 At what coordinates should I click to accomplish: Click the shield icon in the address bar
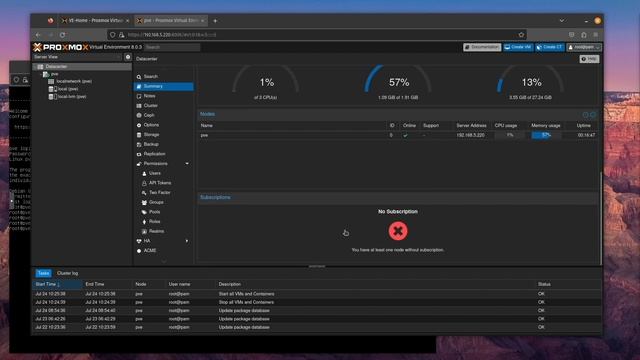[113, 35]
